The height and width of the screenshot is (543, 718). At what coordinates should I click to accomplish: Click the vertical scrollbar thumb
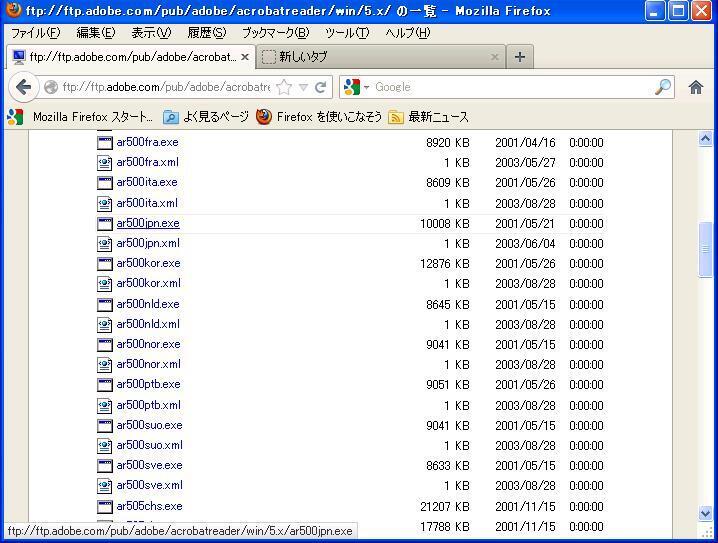tap(706, 250)
